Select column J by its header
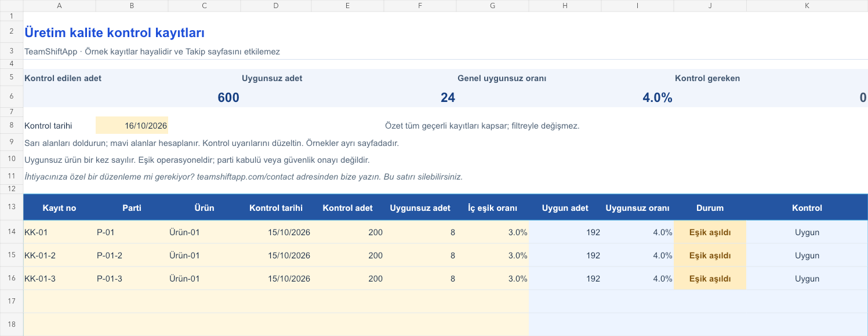 point(710,6)
